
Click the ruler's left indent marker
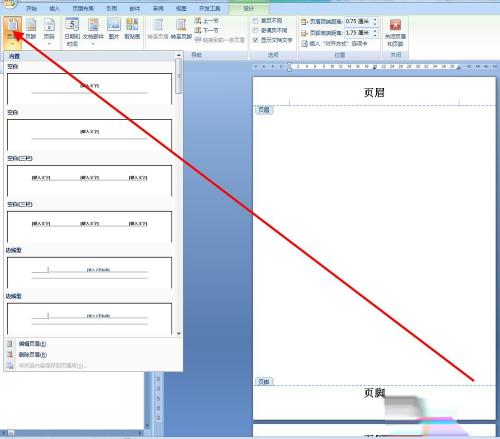pos(289,67)
